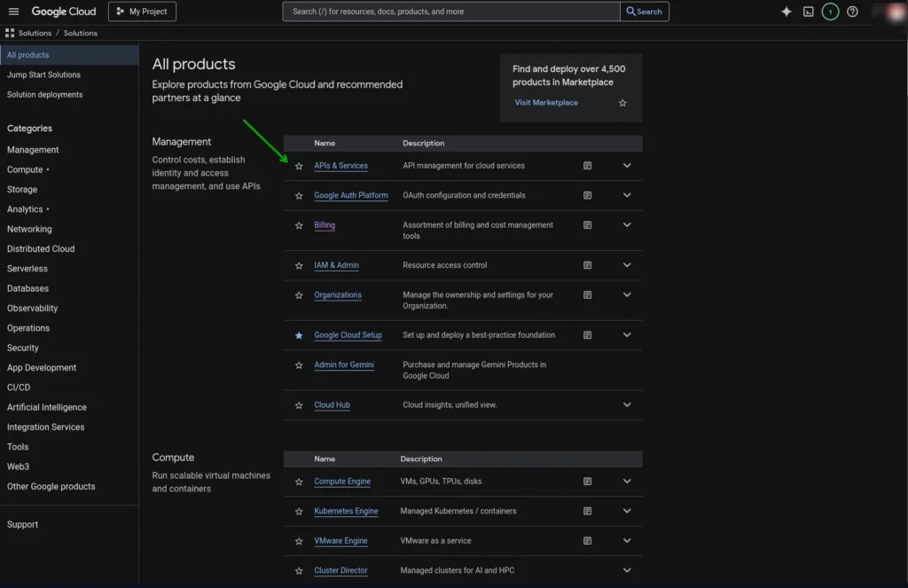908x588 pixels.
Task: Expand the IAM & Admin row chevron
Action: (627, 265)
